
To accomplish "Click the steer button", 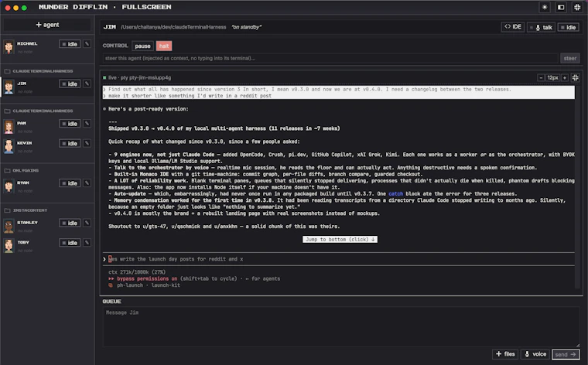I will 570,58.
